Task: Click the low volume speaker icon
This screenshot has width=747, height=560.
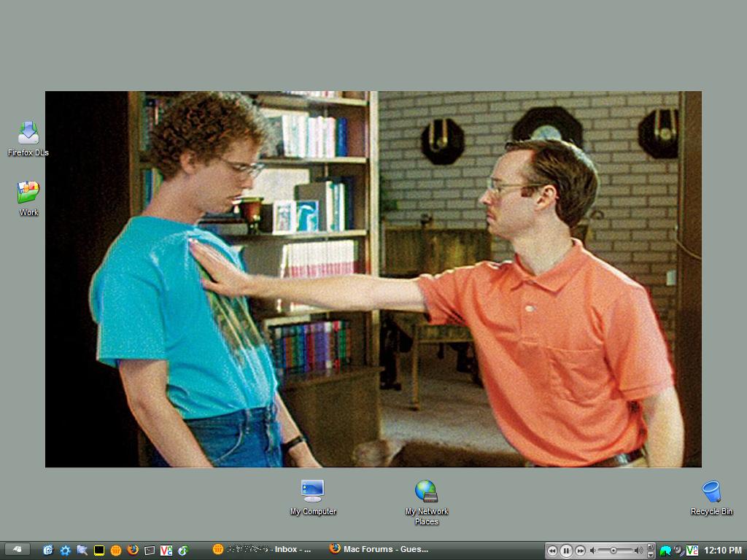Action: (x=592, y=551)
